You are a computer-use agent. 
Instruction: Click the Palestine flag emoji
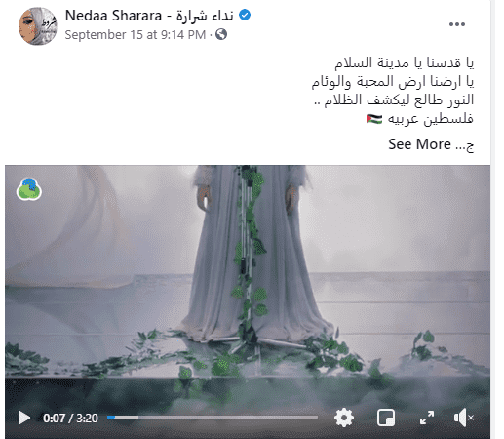374,119
